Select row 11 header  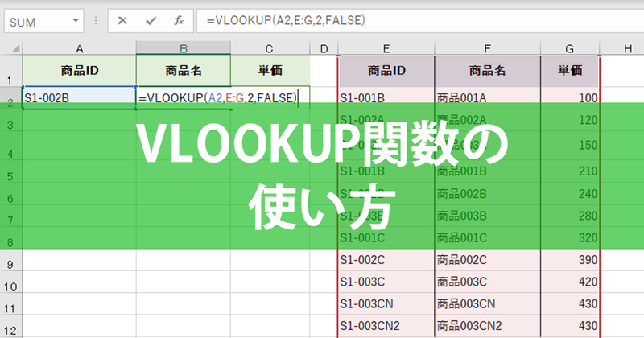click(x=10, y=304)
